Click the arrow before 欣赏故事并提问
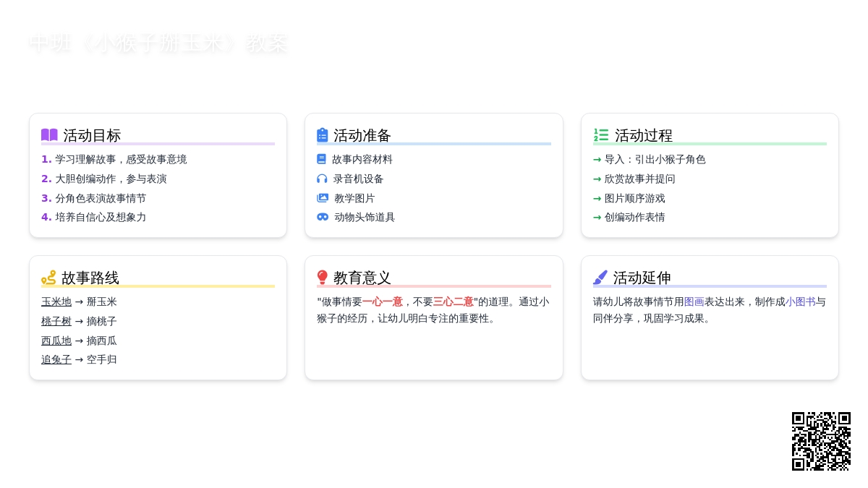 pyautogui.click(x=597, y=179)
